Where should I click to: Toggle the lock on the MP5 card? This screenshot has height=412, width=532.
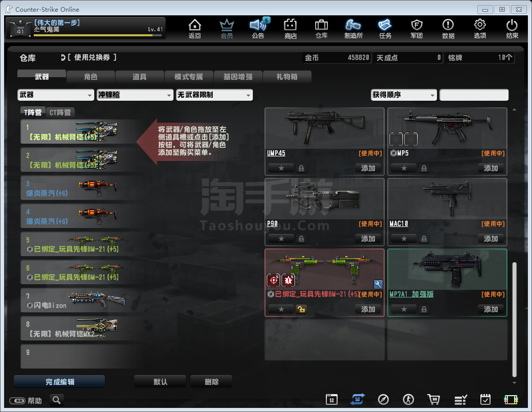(x=424, y=168)
